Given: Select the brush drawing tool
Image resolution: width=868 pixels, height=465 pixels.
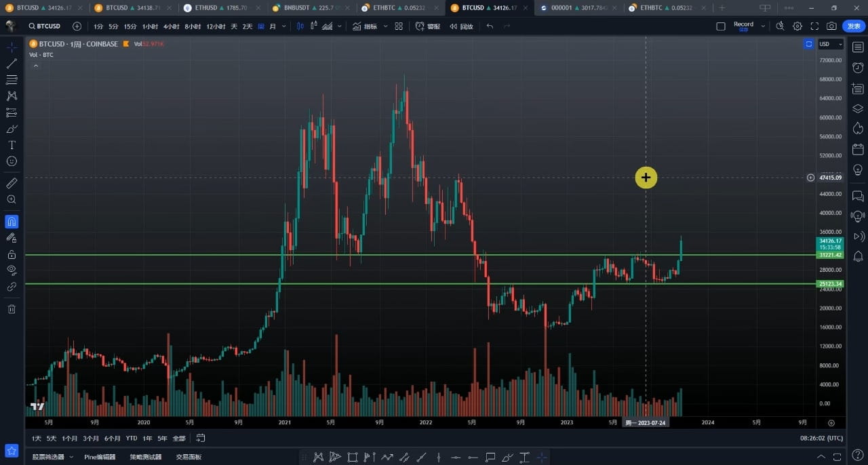Looking at the screenshot, I should (x=12, y=129).
